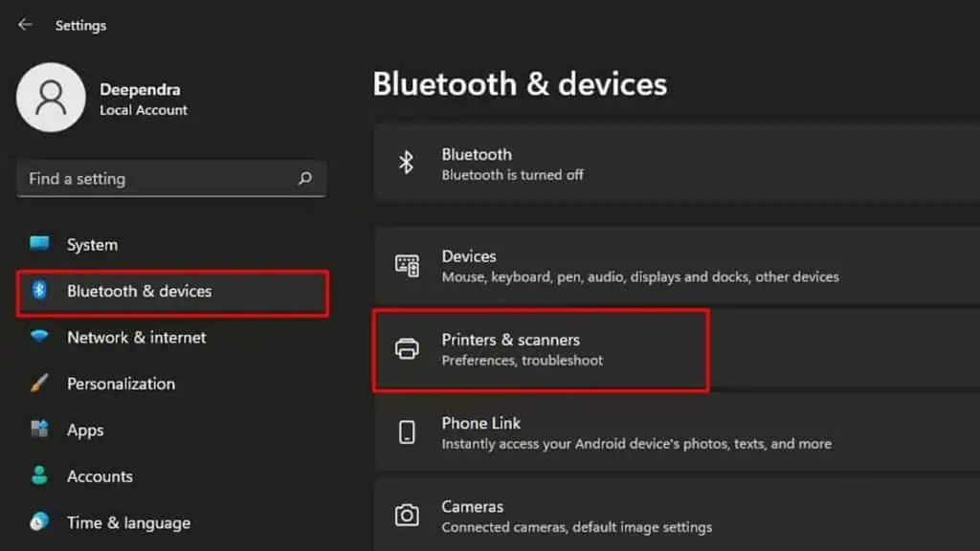Click the Find a setting search field
Viewport: 980px width, 551px height.
[172, 179]
